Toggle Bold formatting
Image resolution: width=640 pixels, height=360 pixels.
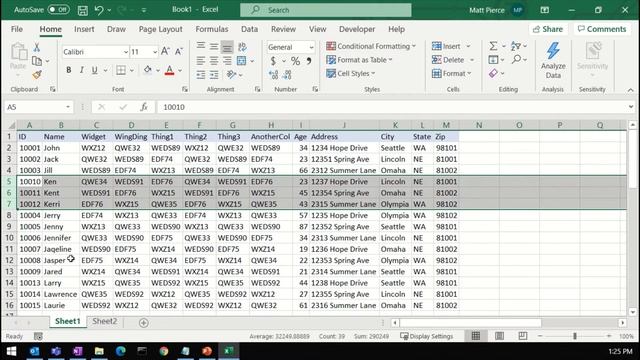click(69, 70)
